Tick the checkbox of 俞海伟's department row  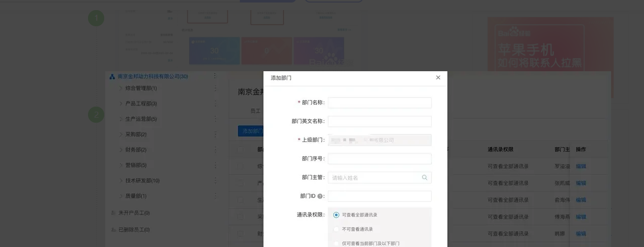click(x=240, y=200)
